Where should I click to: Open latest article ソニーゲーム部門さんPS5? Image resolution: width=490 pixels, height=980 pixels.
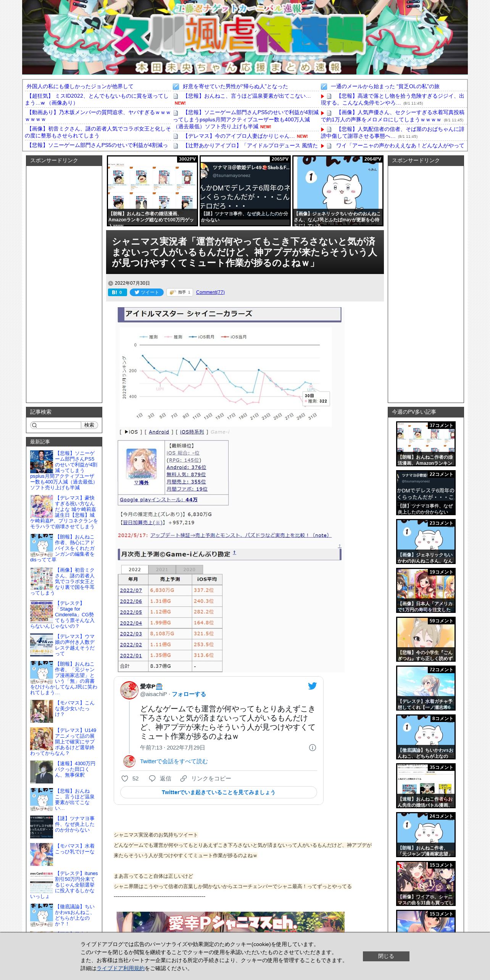[64, 471]
